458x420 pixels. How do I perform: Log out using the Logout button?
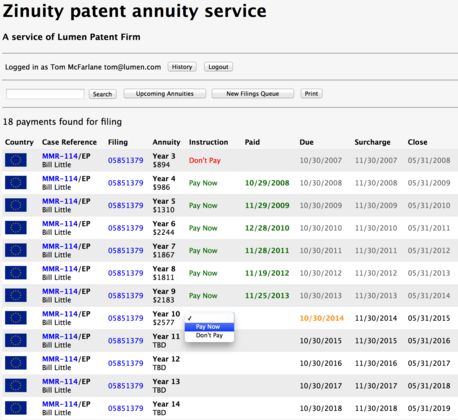coord(218,67)
